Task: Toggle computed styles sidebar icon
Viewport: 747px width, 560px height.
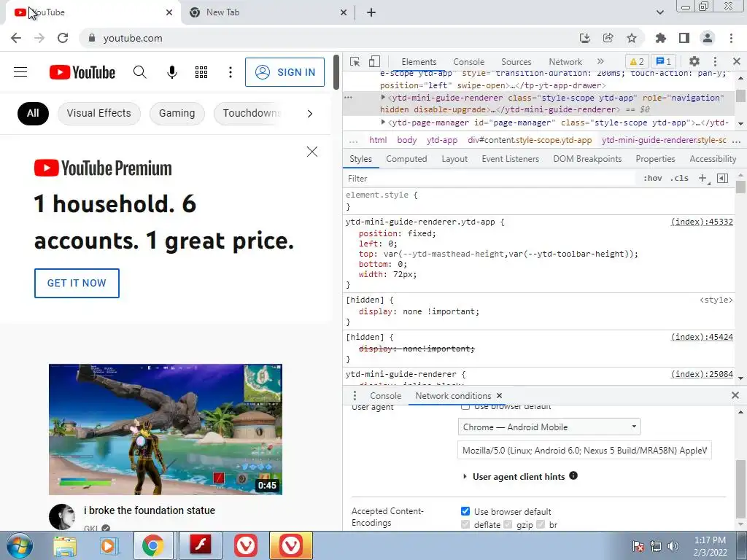Action: 723,178
